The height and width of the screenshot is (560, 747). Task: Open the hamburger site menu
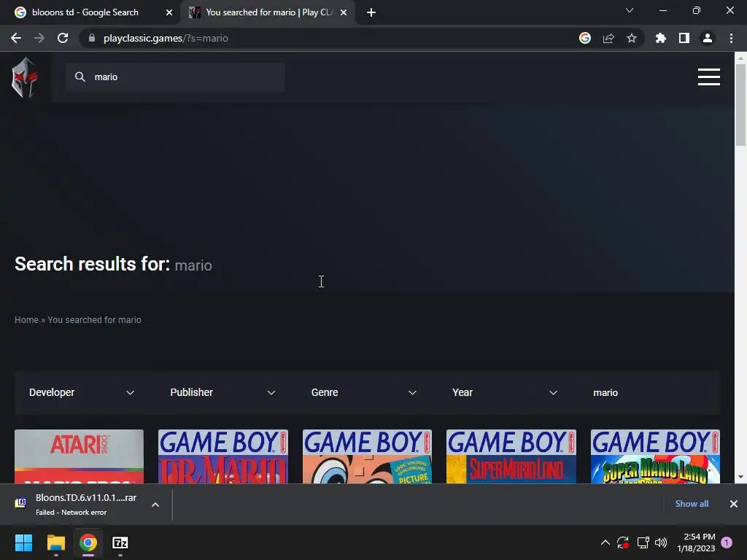(x=709, y=77)
